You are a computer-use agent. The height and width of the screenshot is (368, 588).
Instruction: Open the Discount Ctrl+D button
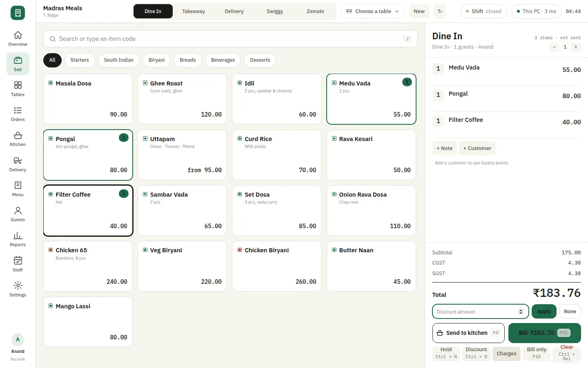click(477, 354)
